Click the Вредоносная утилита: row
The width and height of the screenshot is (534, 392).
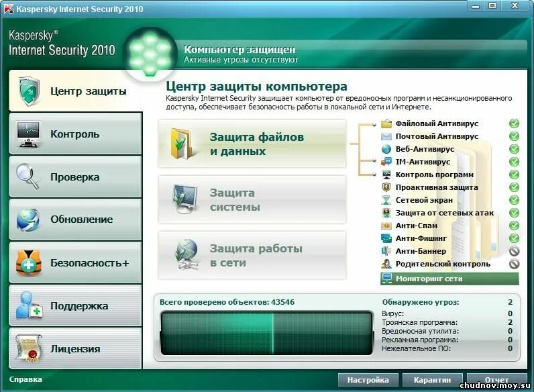447,331
